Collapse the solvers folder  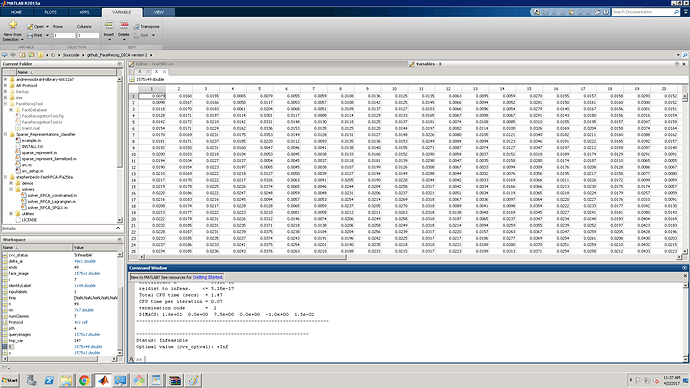pyautogui.click(x=11, y=189)
